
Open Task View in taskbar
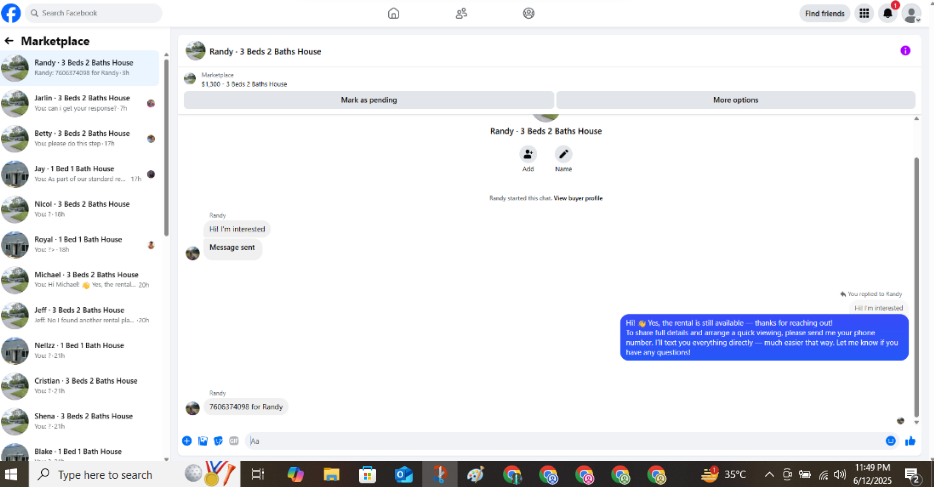pyautogui.click(x=258, y=474)
